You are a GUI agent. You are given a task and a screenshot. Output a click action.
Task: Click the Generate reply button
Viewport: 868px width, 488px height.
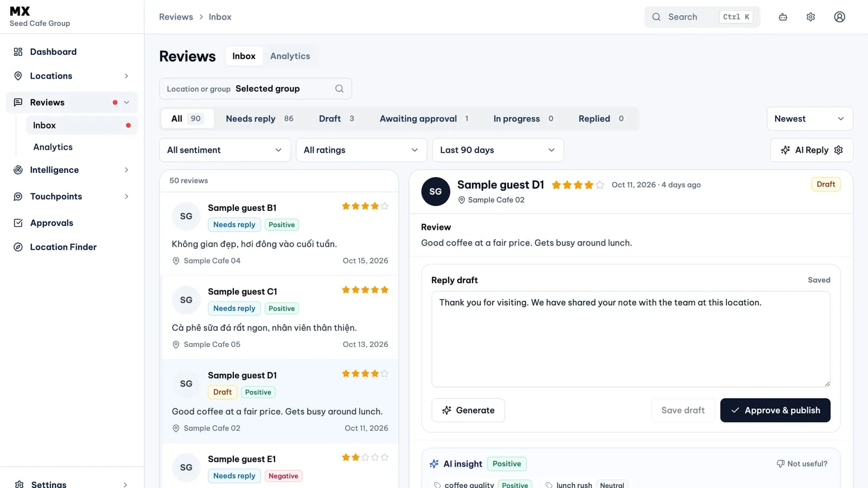pos(468,410)
